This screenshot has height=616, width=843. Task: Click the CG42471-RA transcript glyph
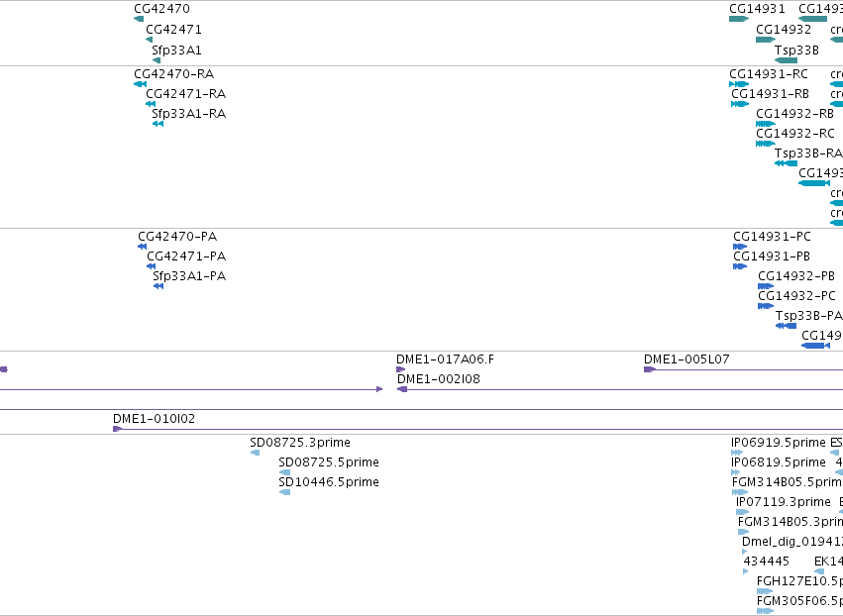pyautogui.click(x=151, y=104)
